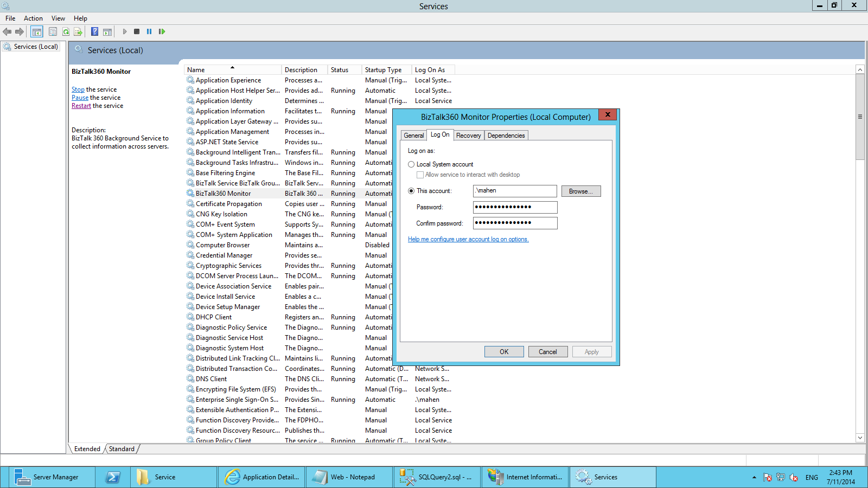This screenshot has width=868, height=488.
Task: Sort by the Log On As column header
Action: 433,70
